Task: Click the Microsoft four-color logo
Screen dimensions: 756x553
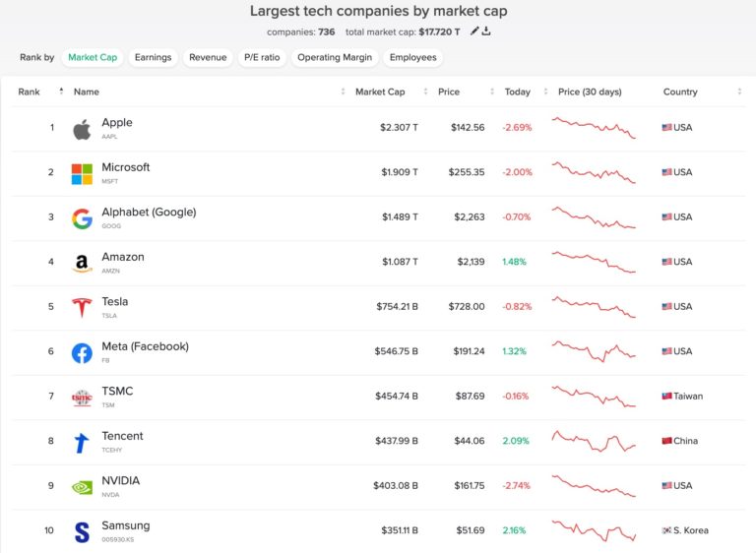Action: [82, 174]
